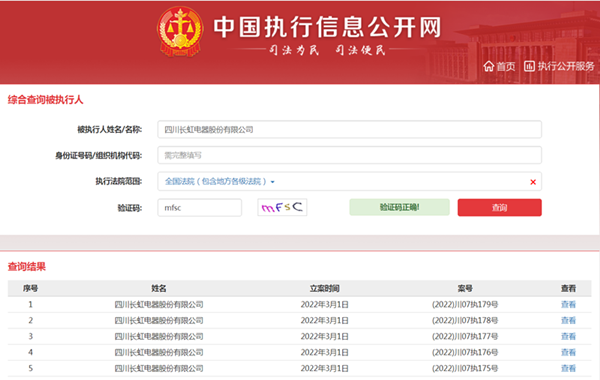This screenshot has width=600, height=380.
Task: Clear court scope with red X
Action: click(x=533, y=182)
